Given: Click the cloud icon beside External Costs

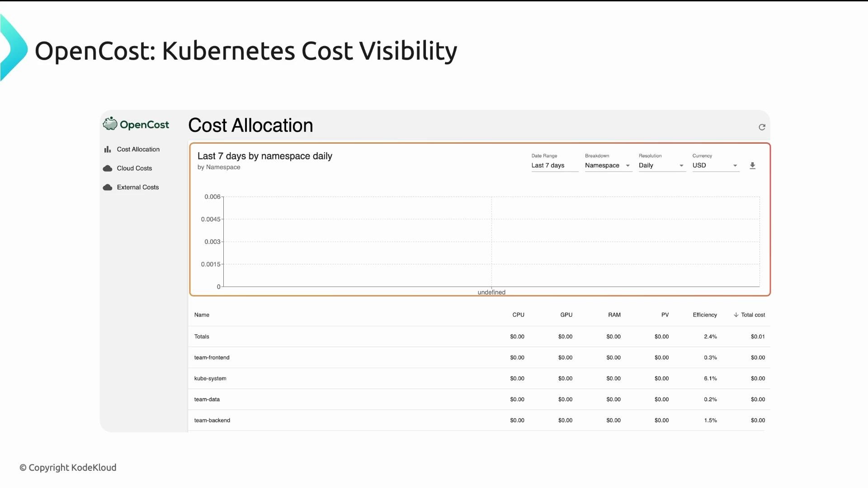Looking at the screenshot, I should (x=108, y=187).
